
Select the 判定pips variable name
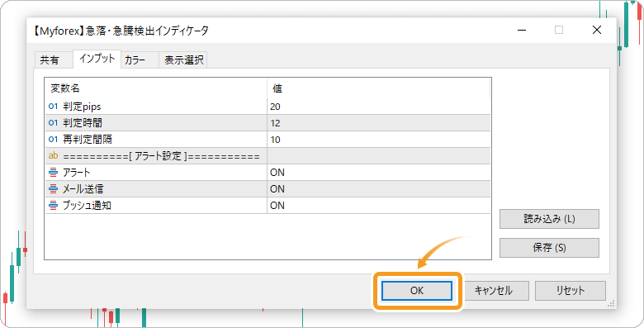(x=82, y=107)
